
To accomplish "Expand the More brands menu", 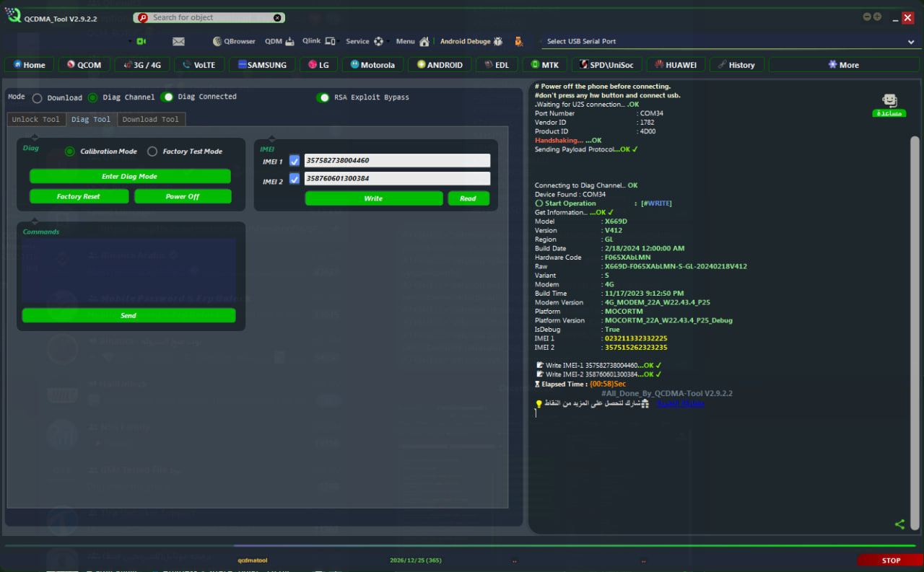I will click(844, 65).
